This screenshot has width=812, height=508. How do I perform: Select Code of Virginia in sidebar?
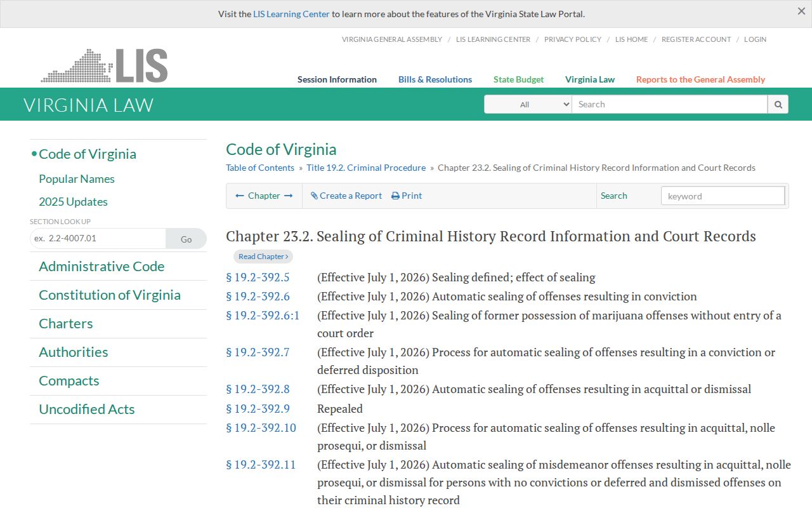point(88,154)
